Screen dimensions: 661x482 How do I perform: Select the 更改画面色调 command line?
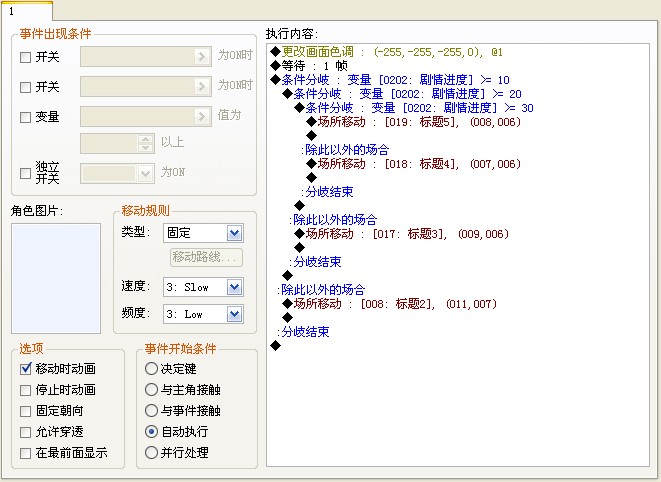(387, 52)
